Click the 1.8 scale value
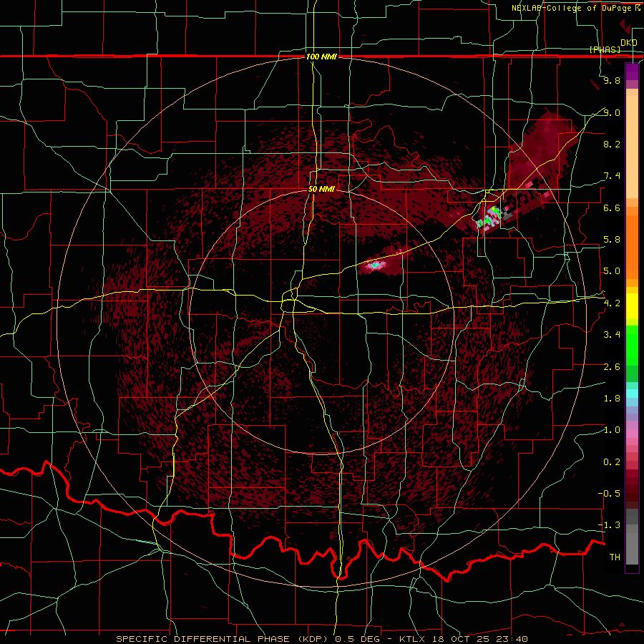The width and height of the screenshot is (644, 644). 612,399
